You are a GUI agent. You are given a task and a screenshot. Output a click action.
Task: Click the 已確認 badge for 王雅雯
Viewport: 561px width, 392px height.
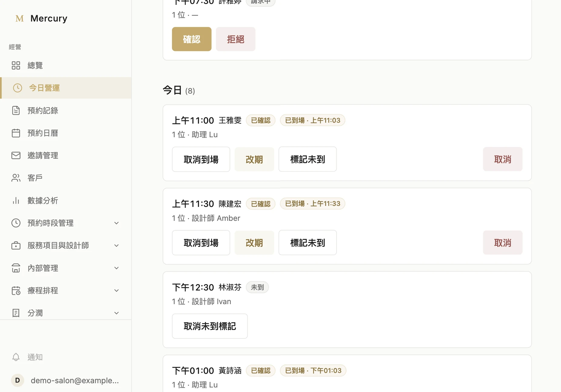(260, 120)
